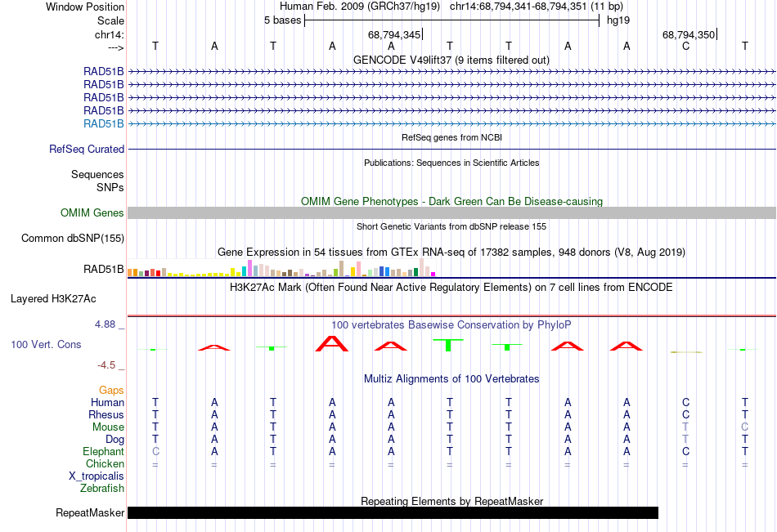
Task: Click the orange Gaps label
Action: (x=111, y=391)
